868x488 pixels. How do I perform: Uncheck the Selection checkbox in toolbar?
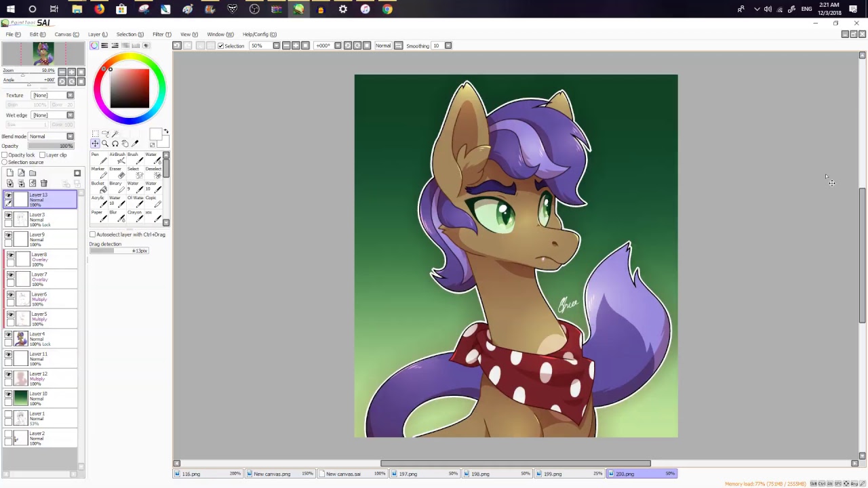click(220, 45)
